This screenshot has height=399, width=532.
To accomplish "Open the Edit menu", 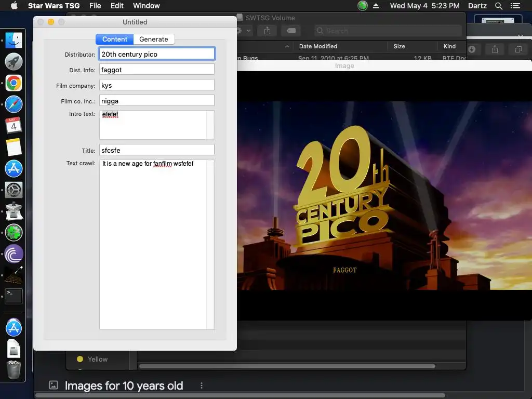I will [117, 6].
